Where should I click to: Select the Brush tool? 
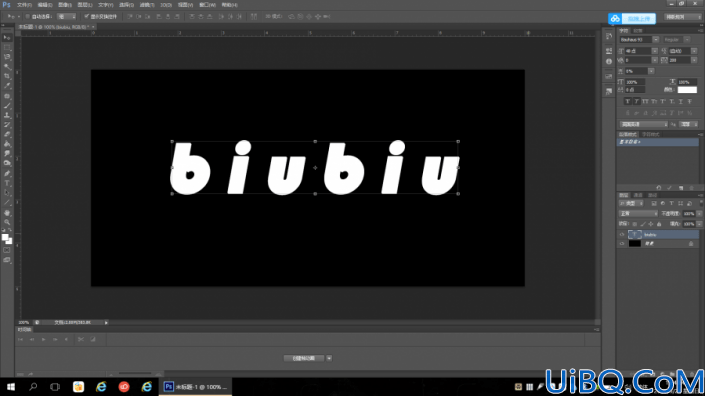7,106
